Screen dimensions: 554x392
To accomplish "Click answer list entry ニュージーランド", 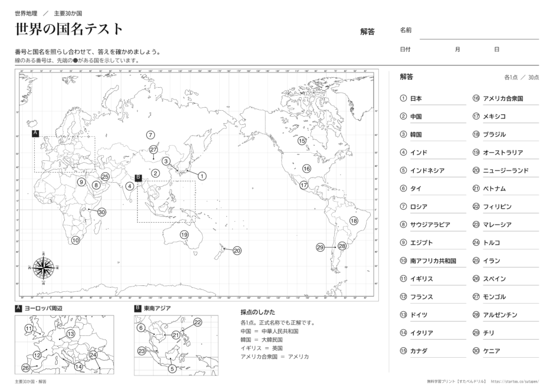I will [506, 170].
